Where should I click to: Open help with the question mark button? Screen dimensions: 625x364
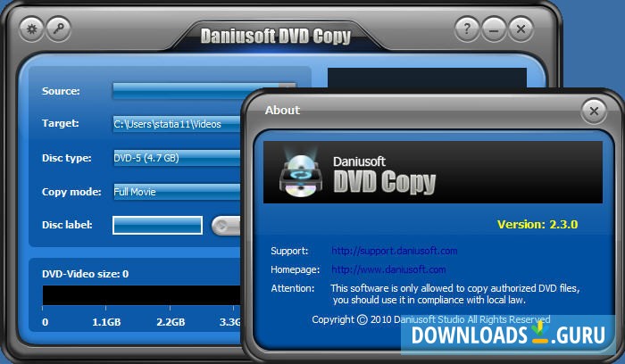[467, 29]
